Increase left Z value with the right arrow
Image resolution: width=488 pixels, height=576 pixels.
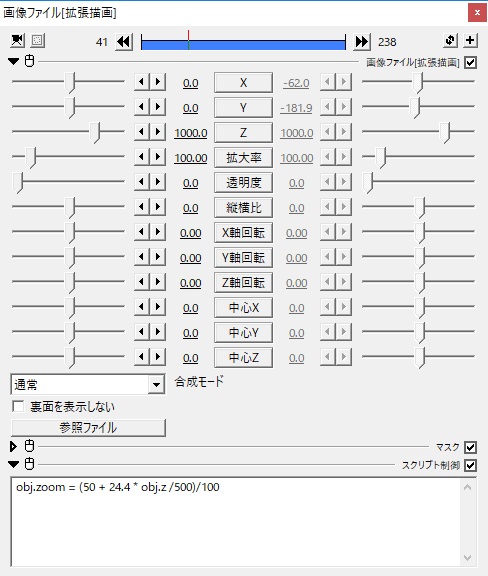(158, 132)
